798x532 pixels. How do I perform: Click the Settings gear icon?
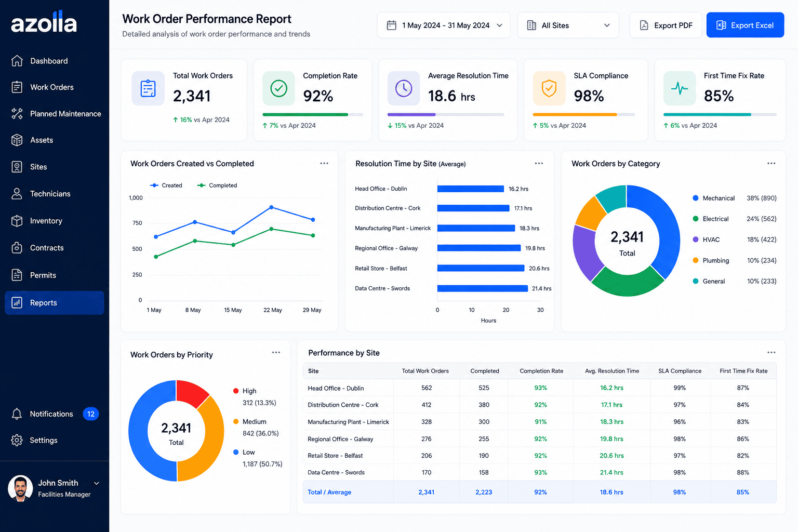tap(17, 440)
